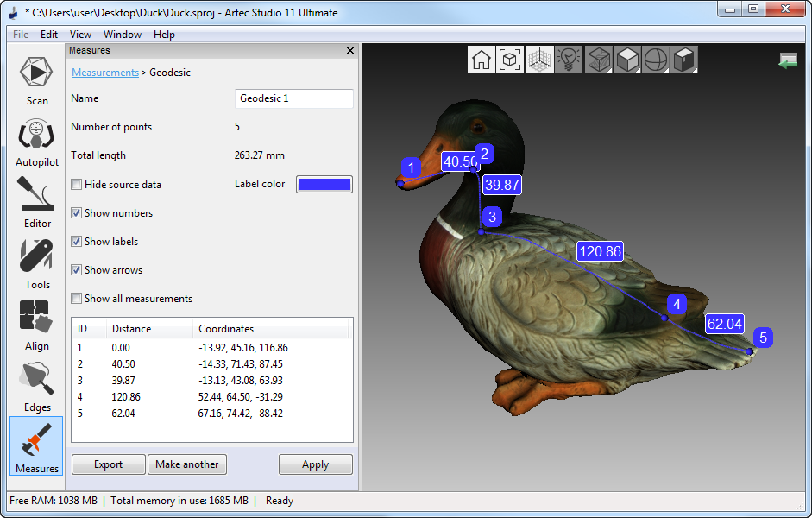Image resolution: width=812 pixels, height=518 pixels.
Task: Open the Tools panel
Action: pyautogui.click(x=37, y=263)
